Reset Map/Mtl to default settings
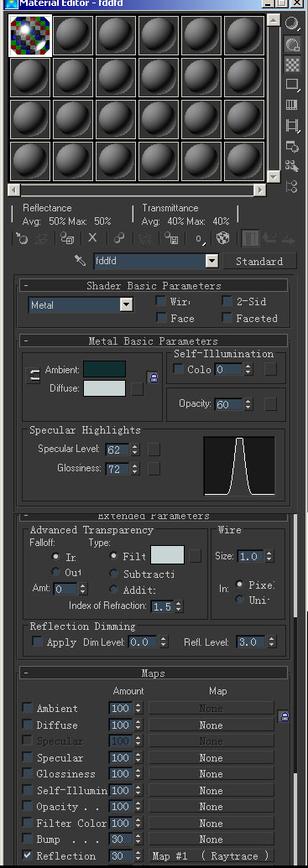 point(92,238)
